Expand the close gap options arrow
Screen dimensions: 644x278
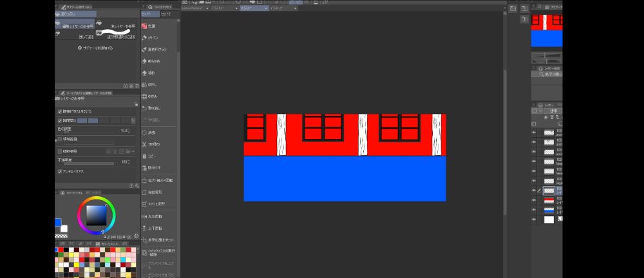pos(133,121)
